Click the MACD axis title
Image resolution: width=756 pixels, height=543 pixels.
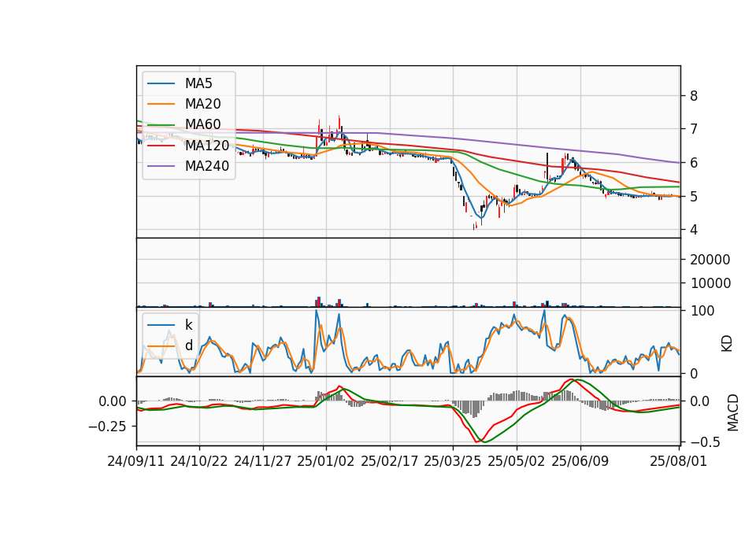[x=733, y=412]
